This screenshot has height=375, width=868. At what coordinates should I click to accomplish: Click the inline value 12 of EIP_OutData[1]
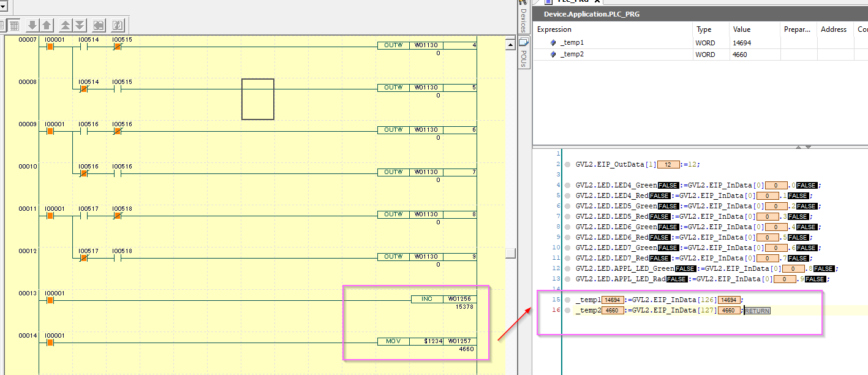[x=668, y=165]
